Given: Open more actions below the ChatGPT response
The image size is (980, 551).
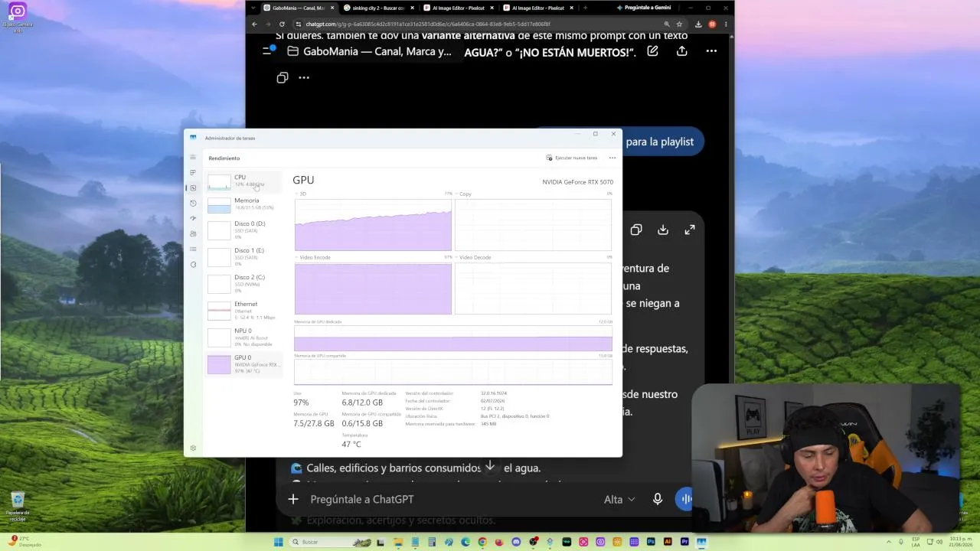Looking at the screenshot, I should tap(304, 77).
